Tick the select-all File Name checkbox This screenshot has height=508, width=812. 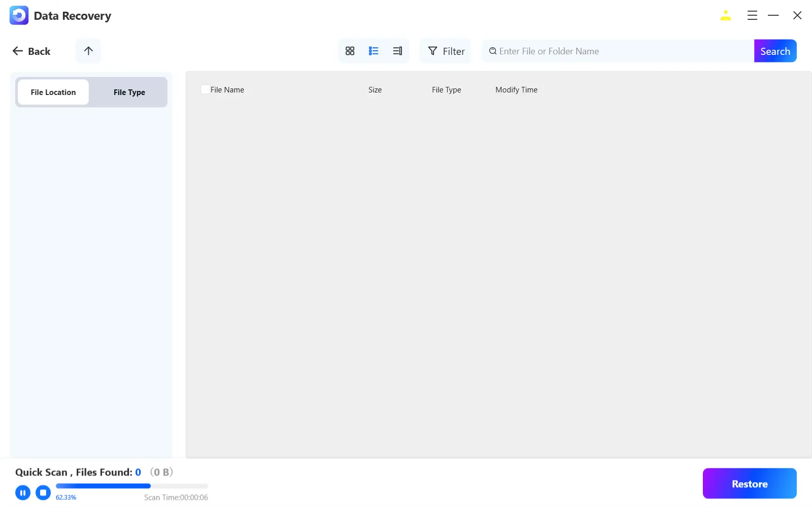coord(206,89)
